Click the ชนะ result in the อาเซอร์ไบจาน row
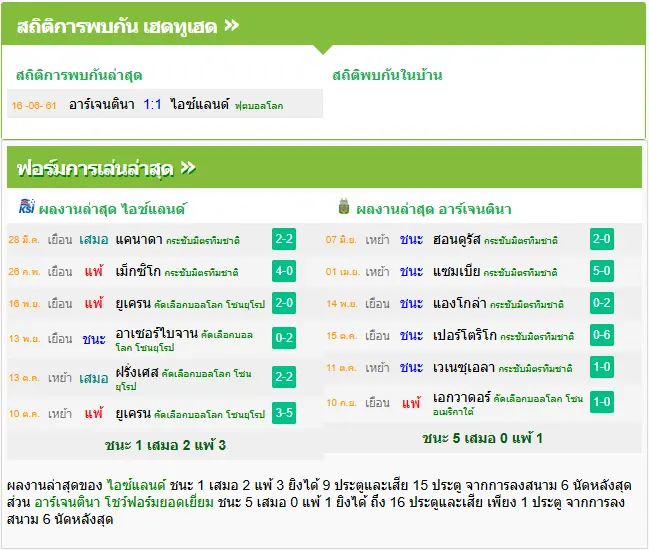The image size is (649, 550). point(94,339)
